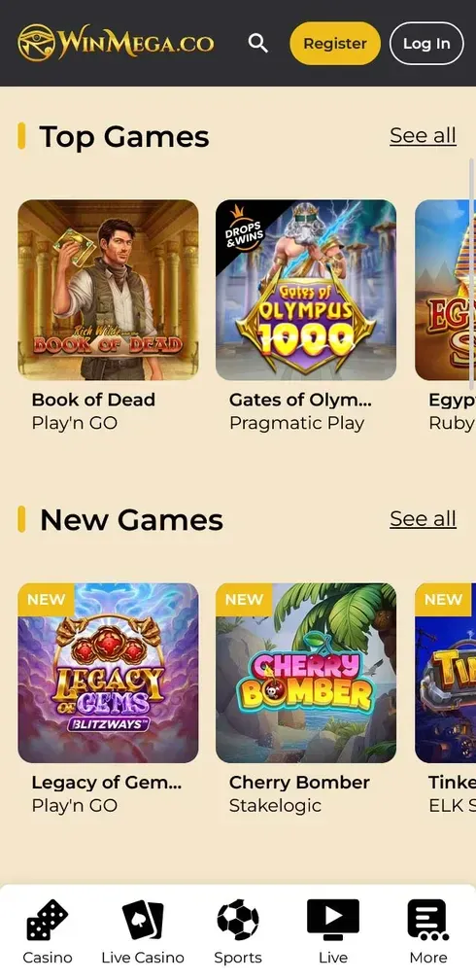The image size is (476, 980).
Task: See all New Games
Action: (x=423, y=519)
